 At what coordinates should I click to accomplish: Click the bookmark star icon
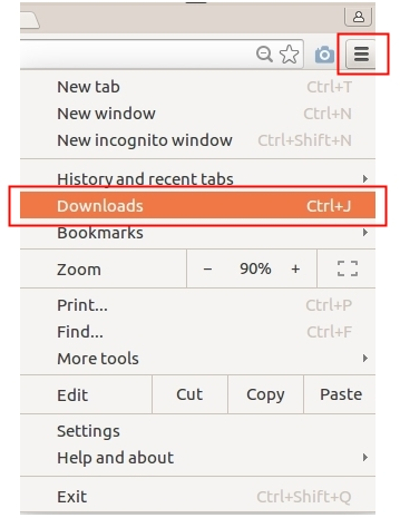coord(289,54)
